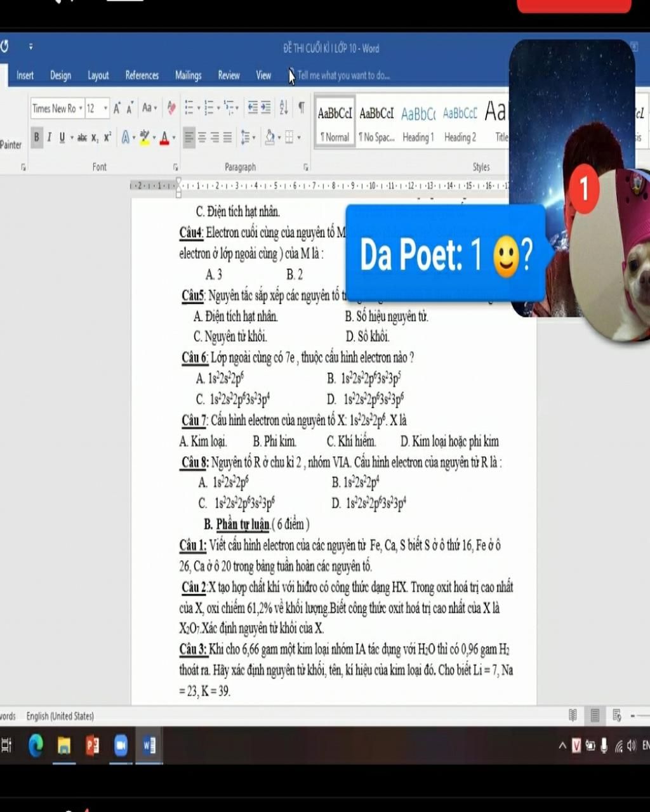The image size is (650, 812).
Task: Toggle Align Left button
Action: click(189, 137)
